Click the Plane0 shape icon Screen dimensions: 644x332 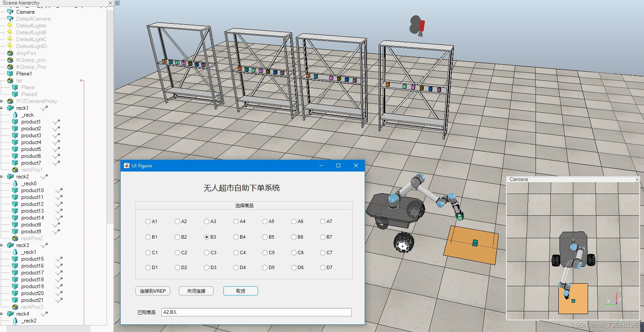pyautogui.click(x=15, y=94)
